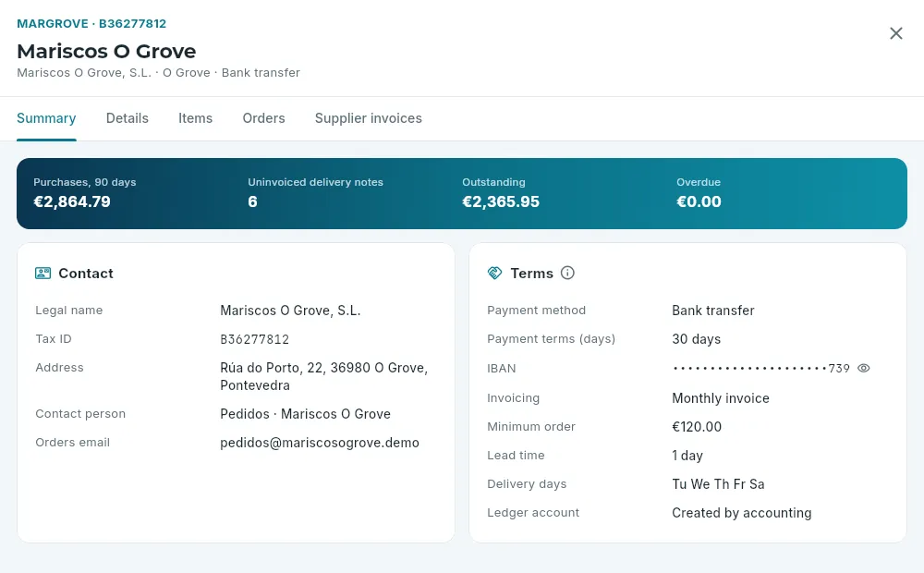Click the Overdue amount €0.00
This screenshot has height=573, width=924.
click(699, 201)
